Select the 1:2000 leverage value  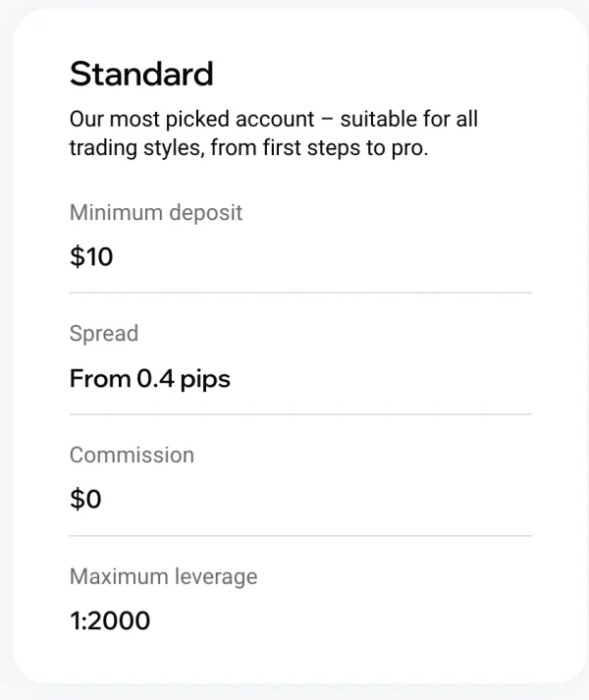tap(110, 621)
